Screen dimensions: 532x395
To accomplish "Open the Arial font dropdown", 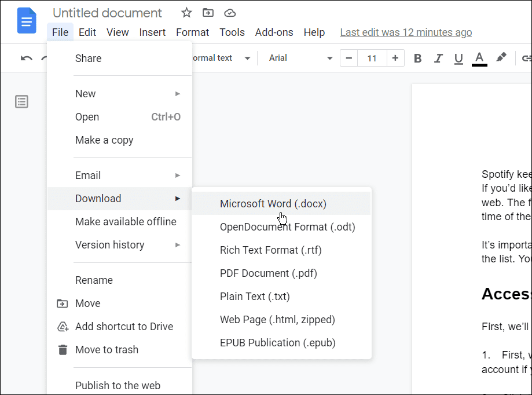I will click(300, 58).
